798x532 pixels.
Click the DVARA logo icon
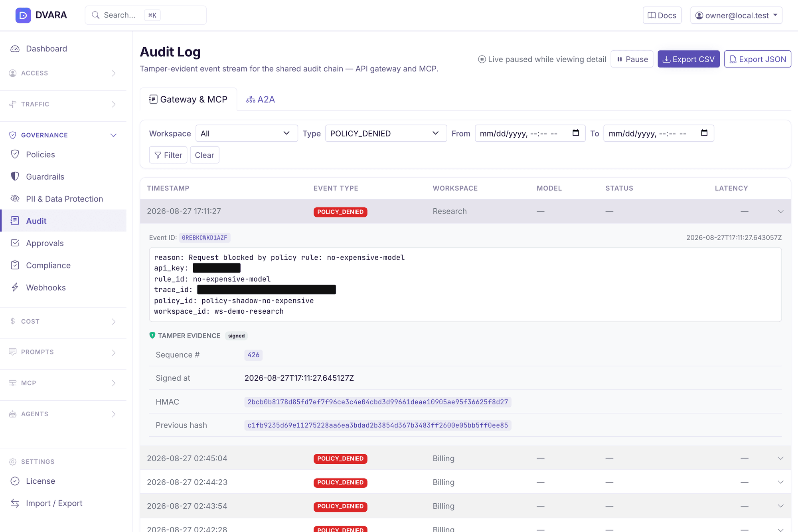tap(23, 15)
